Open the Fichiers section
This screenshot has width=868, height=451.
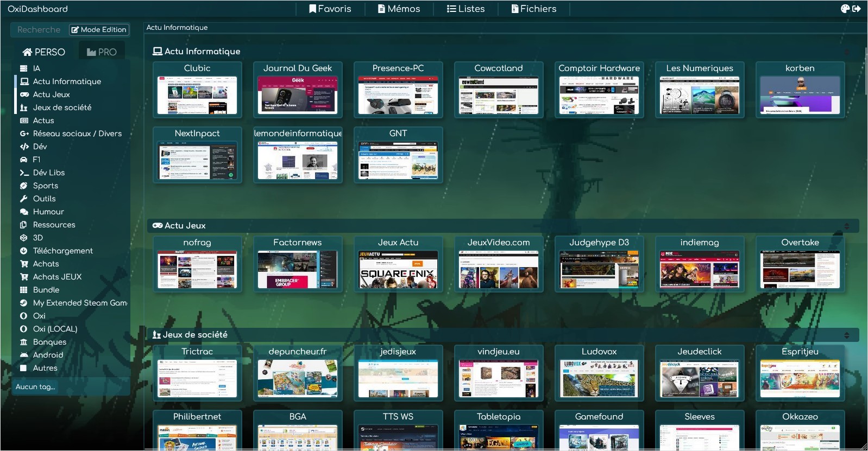tap(534, 9)
